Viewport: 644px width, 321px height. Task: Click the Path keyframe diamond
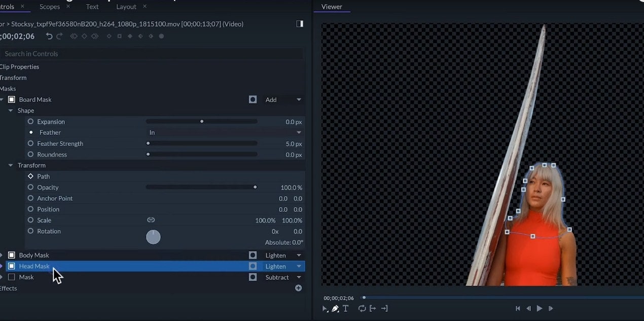[x=30, y=176]
